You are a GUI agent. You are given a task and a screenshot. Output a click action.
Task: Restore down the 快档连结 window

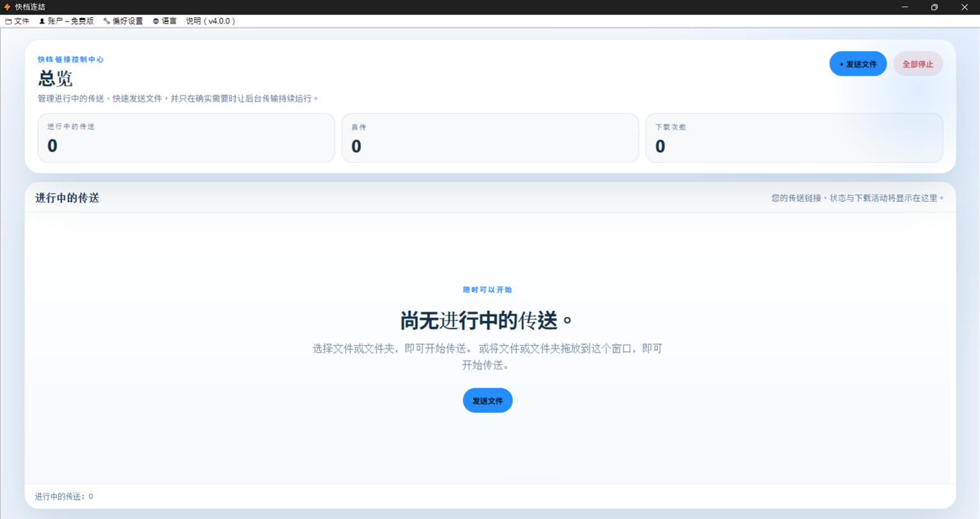935,7
